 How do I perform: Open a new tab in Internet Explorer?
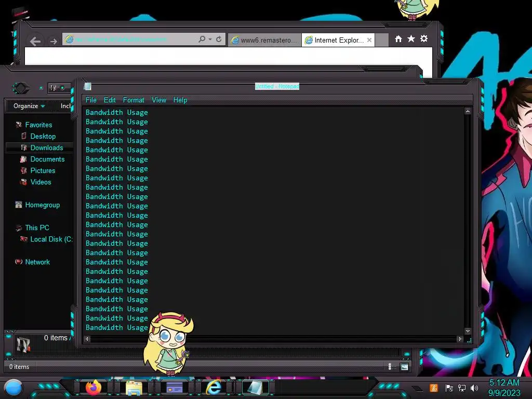pyautogui.click(x=382, y=40)
